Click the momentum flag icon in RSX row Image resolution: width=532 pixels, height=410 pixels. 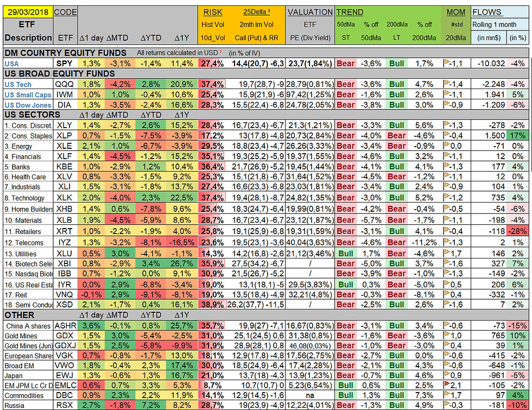click(447, 404)
